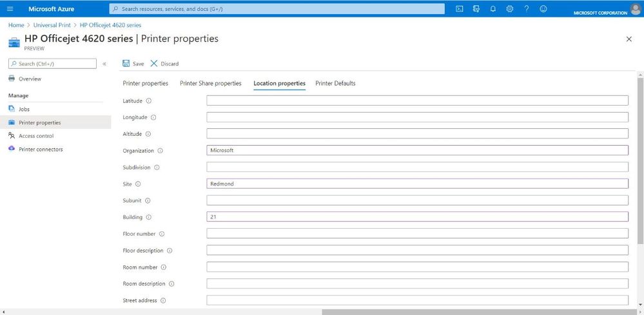This screenshot has height=315, width=644.
Task: Click into the Room description field
Action: click(x=417, y=284)
